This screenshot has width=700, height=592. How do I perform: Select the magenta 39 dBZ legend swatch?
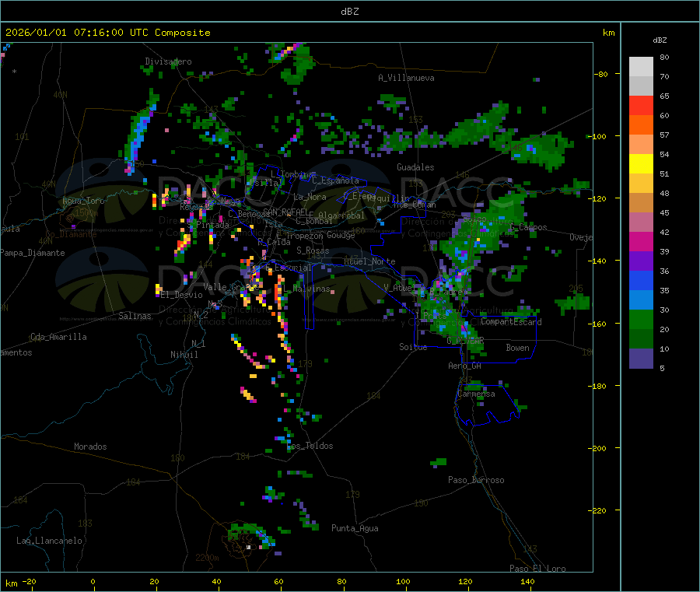tap(641, 241)
